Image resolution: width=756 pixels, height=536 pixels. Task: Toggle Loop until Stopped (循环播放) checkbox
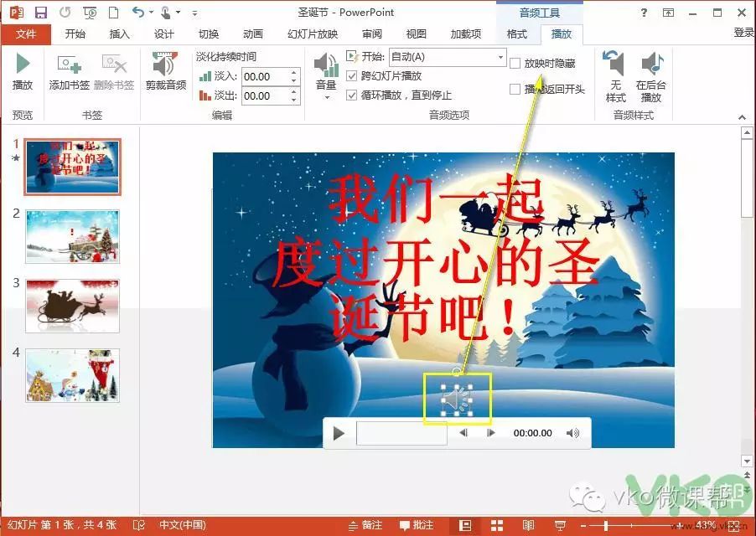pyautogui.click(x=352, y=95)
